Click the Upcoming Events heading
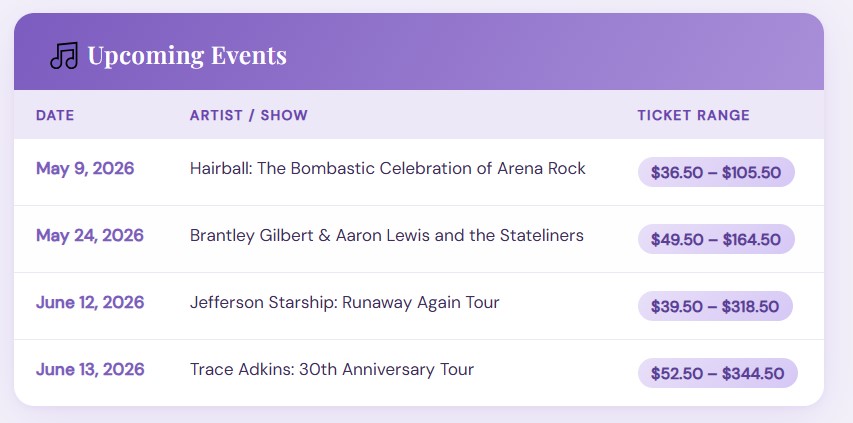 click(x=187, y=56)
